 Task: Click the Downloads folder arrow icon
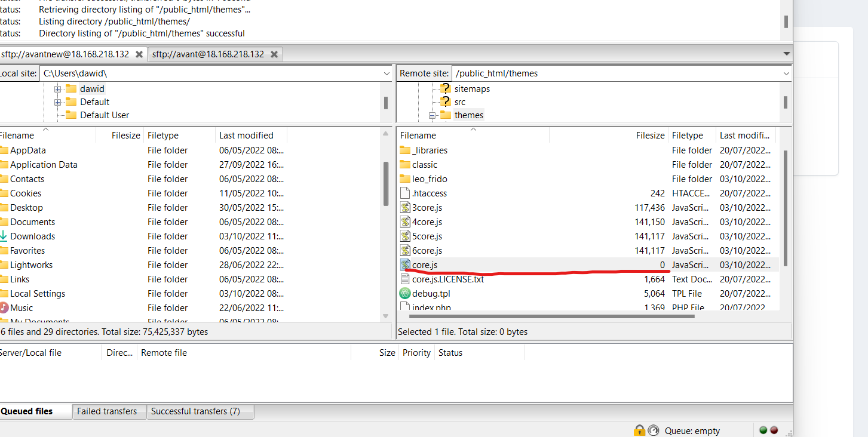(4, 236)
